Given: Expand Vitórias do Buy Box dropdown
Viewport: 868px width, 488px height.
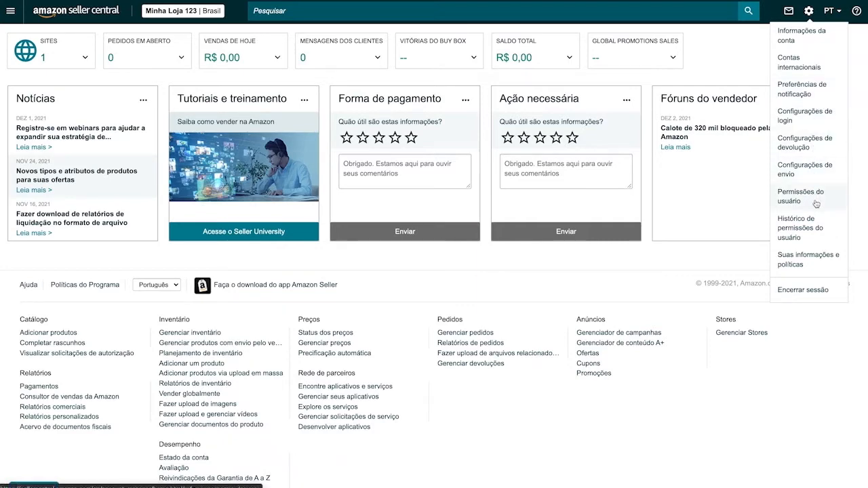Looking at the screenshot, I should (x=473, y=58).
